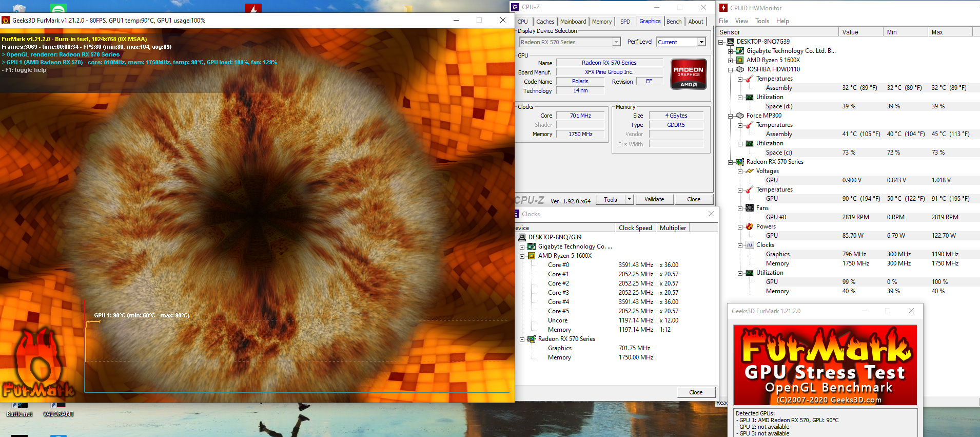Click the CPU-Z title bar chip icon
This screenshot has height=437, width=980.
pyautogui.click(x=515, y=7)
